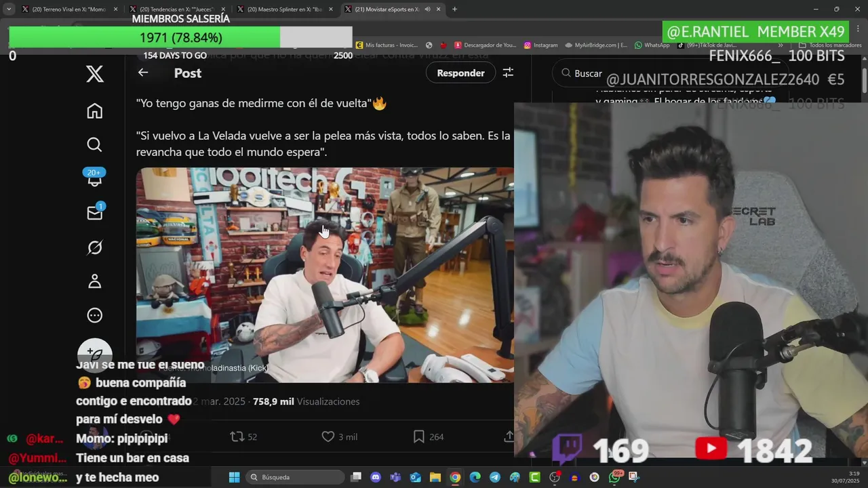This screenshot has height=488, width=868.
Task: Open File Explorer from the taskbar
Action: [435, 477]
